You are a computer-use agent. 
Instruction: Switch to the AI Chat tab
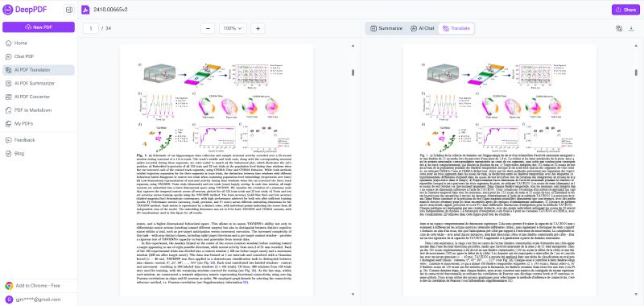422,28
